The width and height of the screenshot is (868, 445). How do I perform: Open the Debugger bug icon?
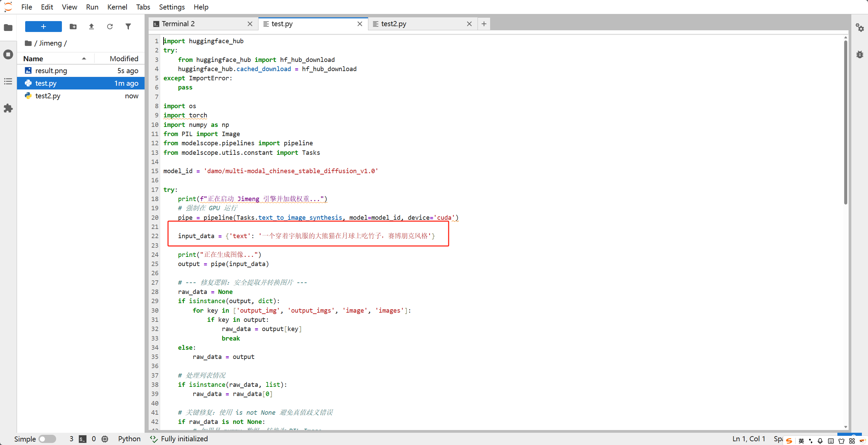pyautogui.click(x=860, y=54)
